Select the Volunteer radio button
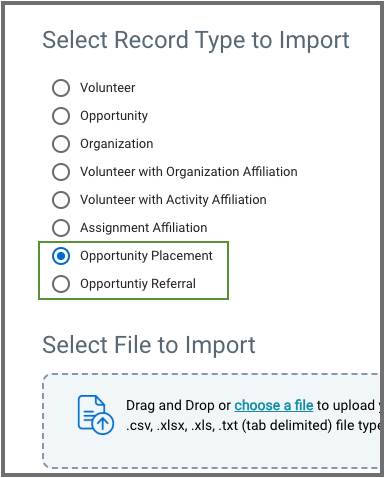This screenshot has height=478, width=384. coord(61,88)
